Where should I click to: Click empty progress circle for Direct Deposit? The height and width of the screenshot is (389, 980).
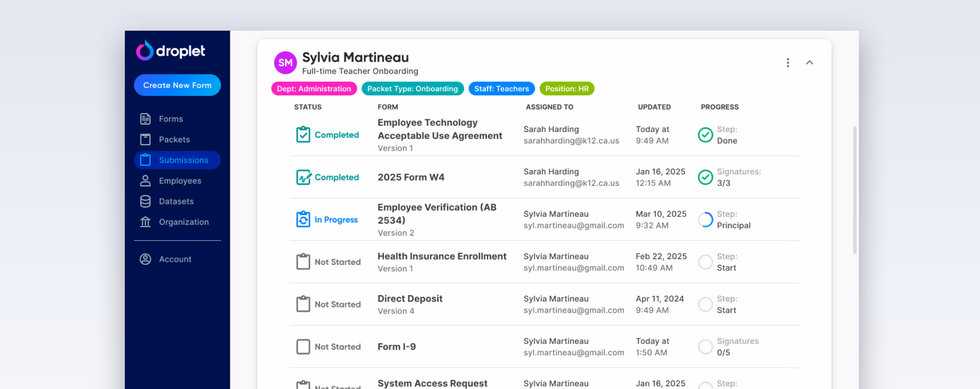point(705,304)
